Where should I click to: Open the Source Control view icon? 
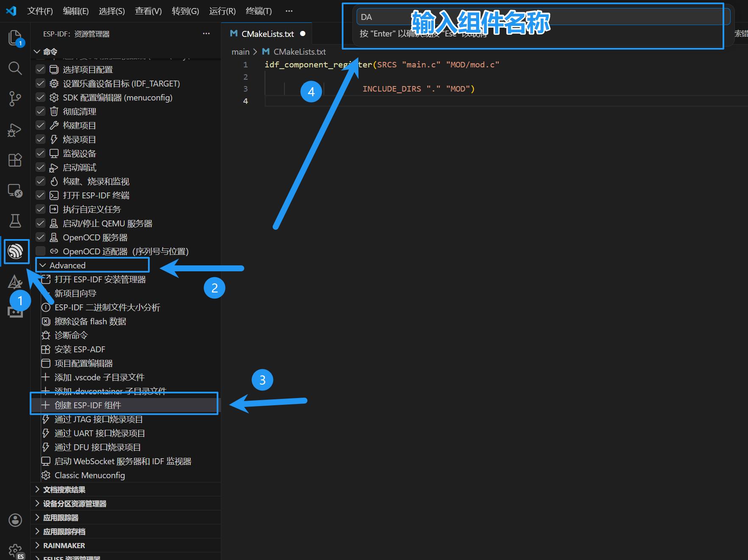(15, 99)
